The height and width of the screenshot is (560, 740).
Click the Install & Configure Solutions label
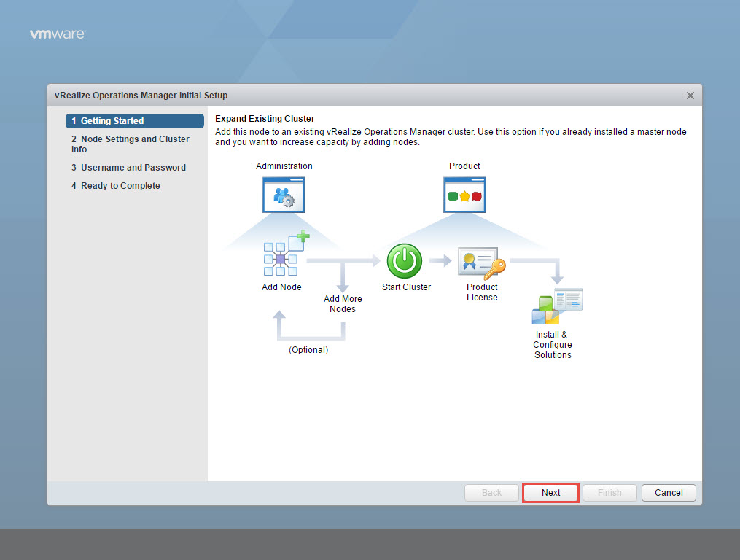[x=553, y=345]
